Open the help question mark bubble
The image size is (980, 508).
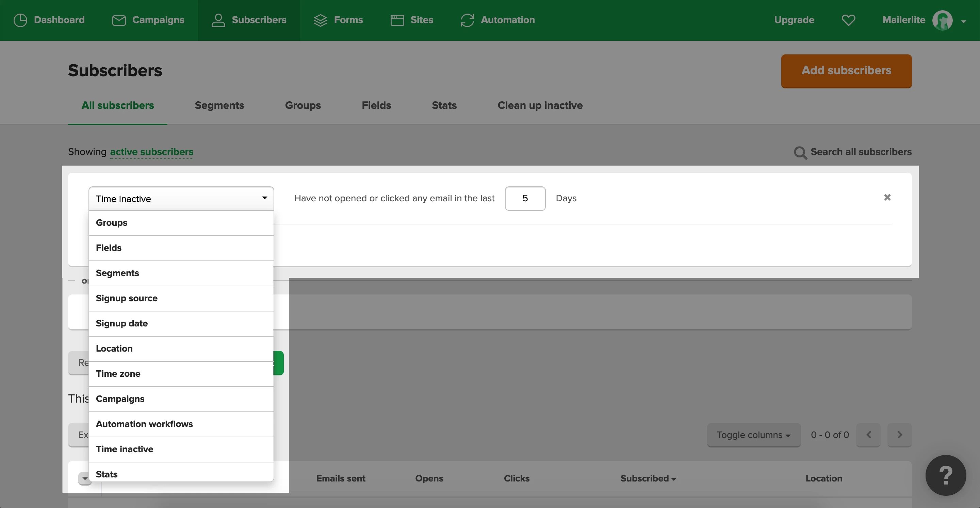click(x=945, y=475)
